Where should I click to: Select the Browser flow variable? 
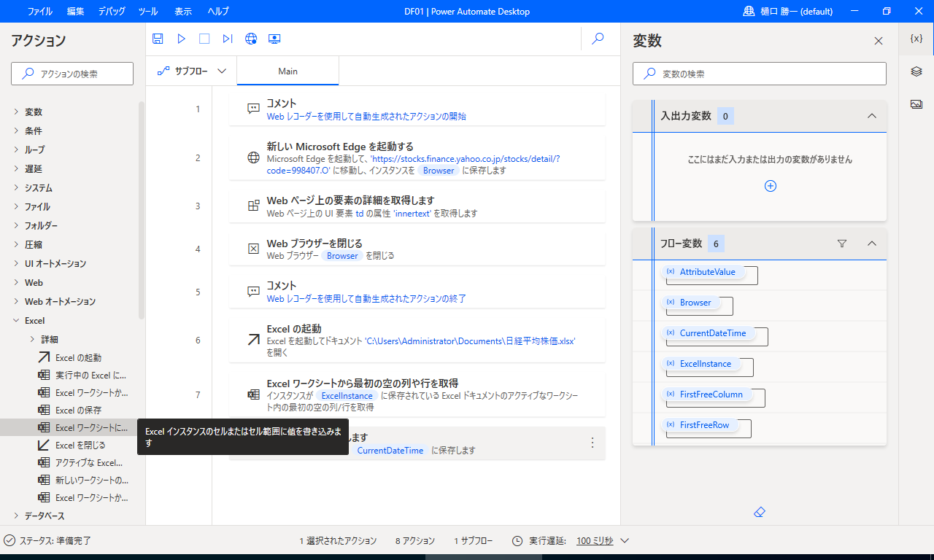[x=691, y=303]
